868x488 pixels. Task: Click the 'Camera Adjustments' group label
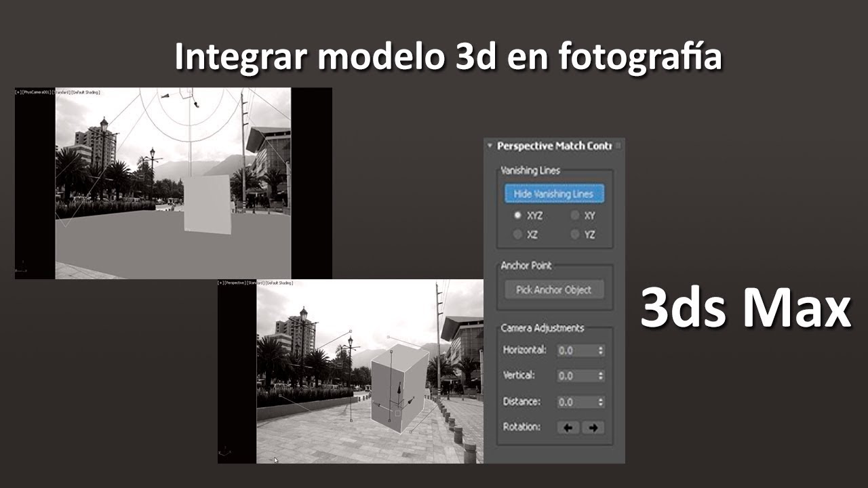pyautogui.click(x=542, y=328)
